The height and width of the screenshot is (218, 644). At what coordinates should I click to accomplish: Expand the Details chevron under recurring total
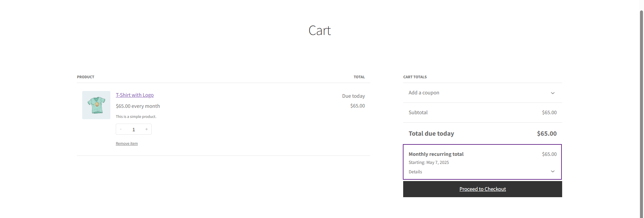tap(553, 172)
